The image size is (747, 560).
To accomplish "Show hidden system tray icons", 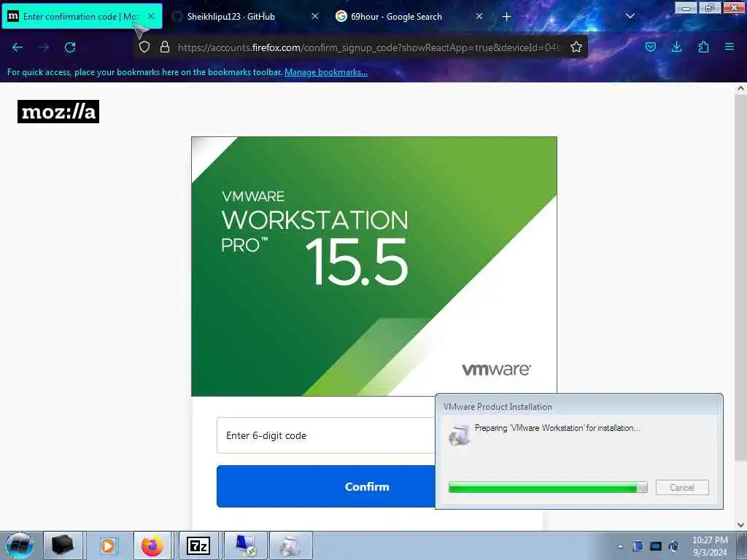I will (x=620, y=546).
